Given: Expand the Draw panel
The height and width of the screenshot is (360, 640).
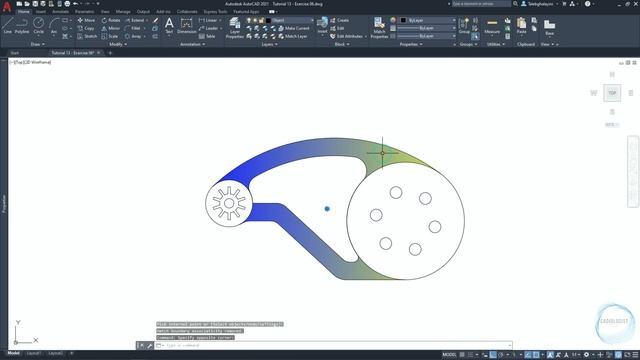Looking at the screenshot, I should (x=38, y=44).
